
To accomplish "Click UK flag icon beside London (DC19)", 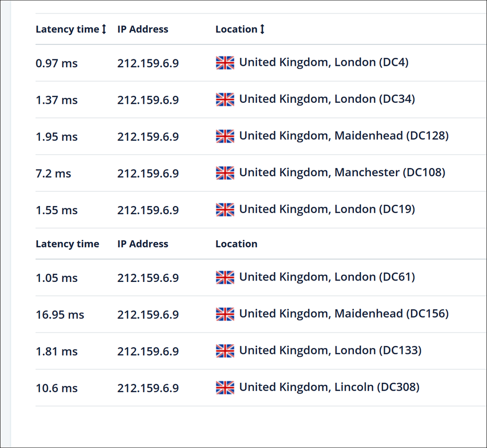I will pos(225,209).
